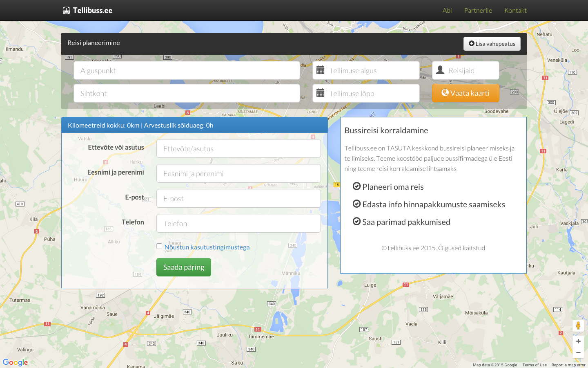The width and height of the screenshot is (588, 368).
Task: Click the Telefon field label
Action: click(133, 222)
